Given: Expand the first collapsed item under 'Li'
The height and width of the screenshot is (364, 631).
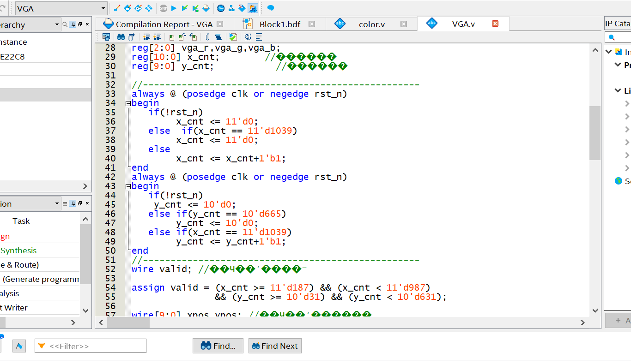Looking at the screenshot, I should pyautogui.click(x=627, y=103).
